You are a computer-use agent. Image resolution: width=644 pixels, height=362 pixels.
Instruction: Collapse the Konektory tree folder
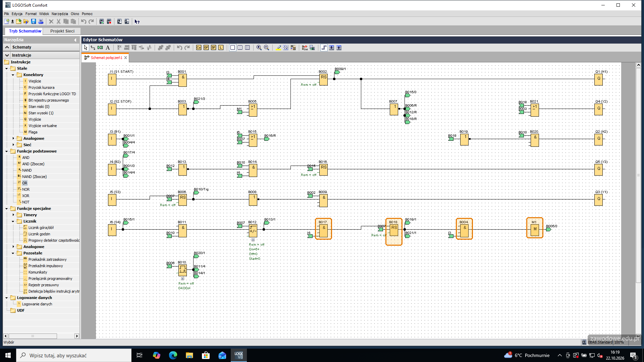click(x=13, y=75)
